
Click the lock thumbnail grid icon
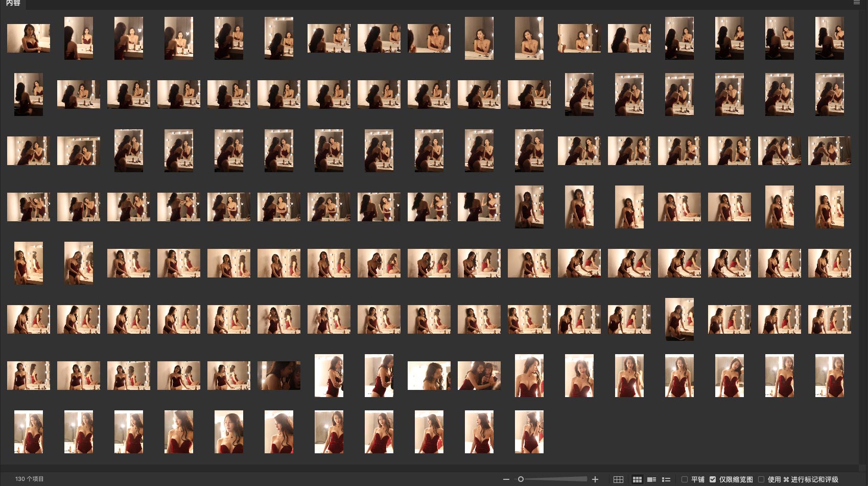[x=618, y=479]
